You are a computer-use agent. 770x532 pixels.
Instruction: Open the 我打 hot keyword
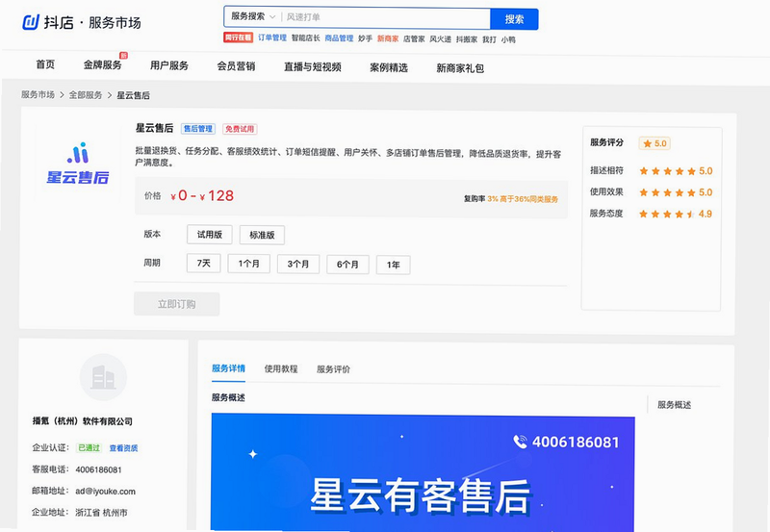[x=489, y=39]
